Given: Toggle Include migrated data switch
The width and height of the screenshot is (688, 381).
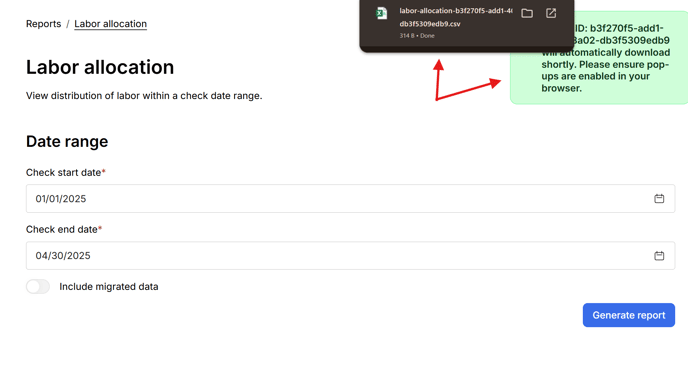Looking at the screenshot, I should 38,287.
